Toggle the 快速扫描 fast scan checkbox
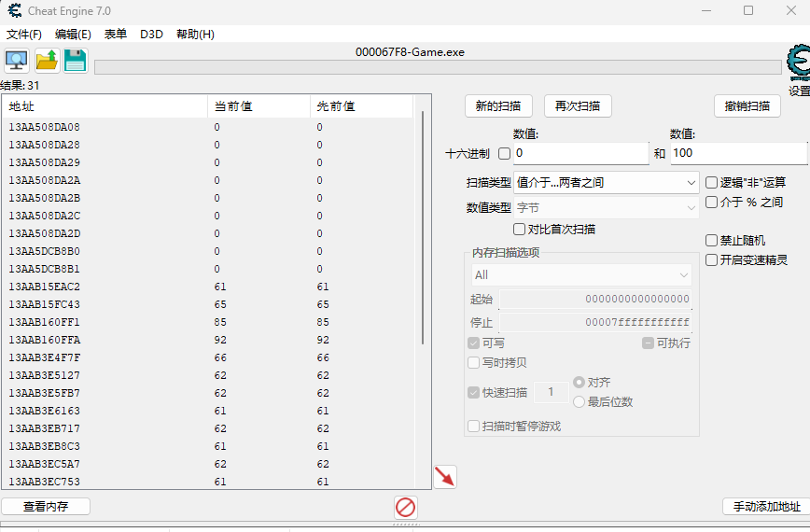The height and width of the screenshot is (532, 810). point(473,393)
